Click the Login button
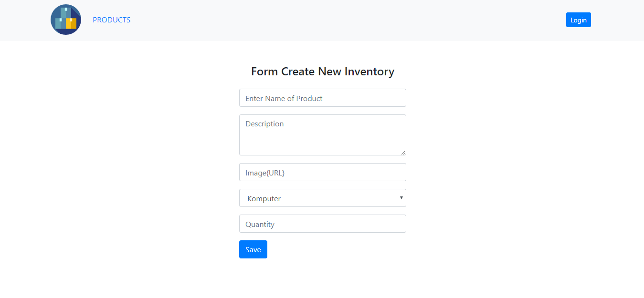The height and width of the screenshot is (298, 644). [x=578, y=20]
